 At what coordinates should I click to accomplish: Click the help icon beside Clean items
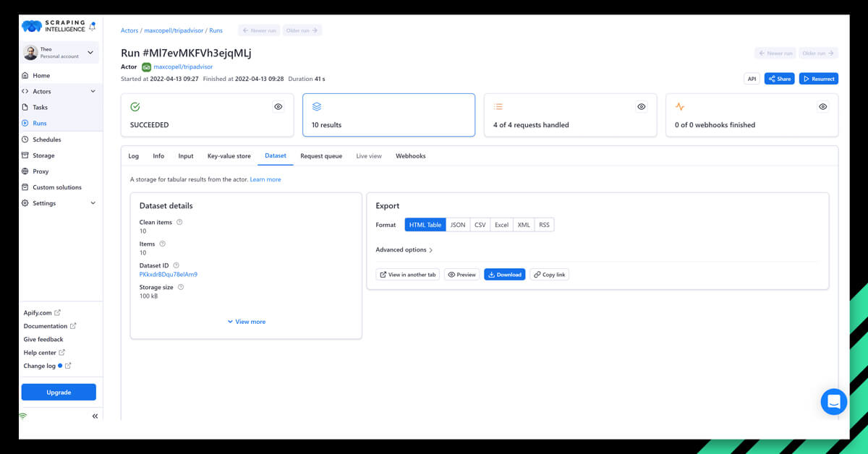pyautogui.click(x=179, y=222)
